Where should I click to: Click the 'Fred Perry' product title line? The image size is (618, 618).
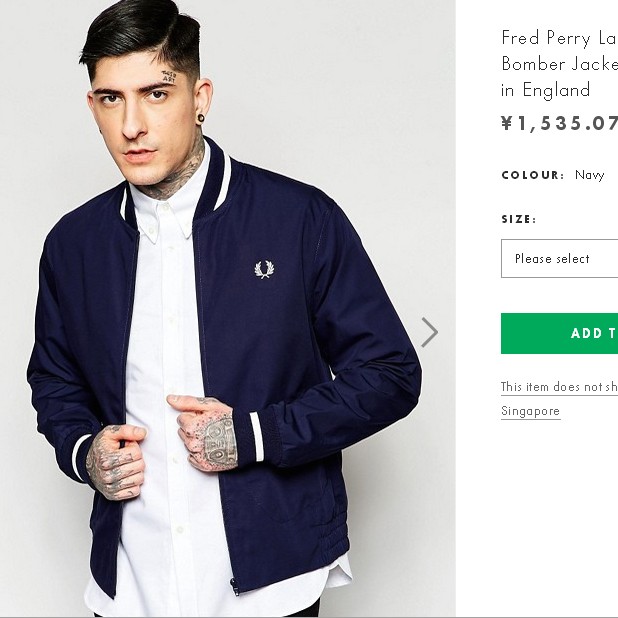559,38
